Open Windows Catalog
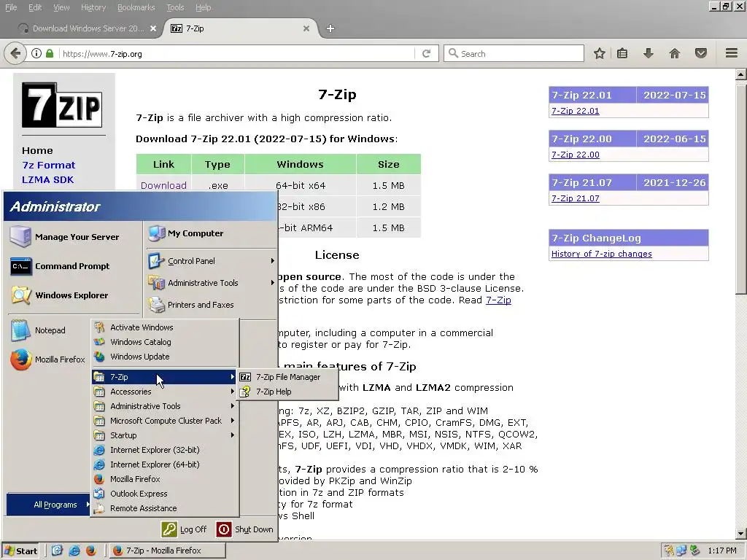Image resolution: width=747 pixels, height=560 pixels. click(141, 342)
